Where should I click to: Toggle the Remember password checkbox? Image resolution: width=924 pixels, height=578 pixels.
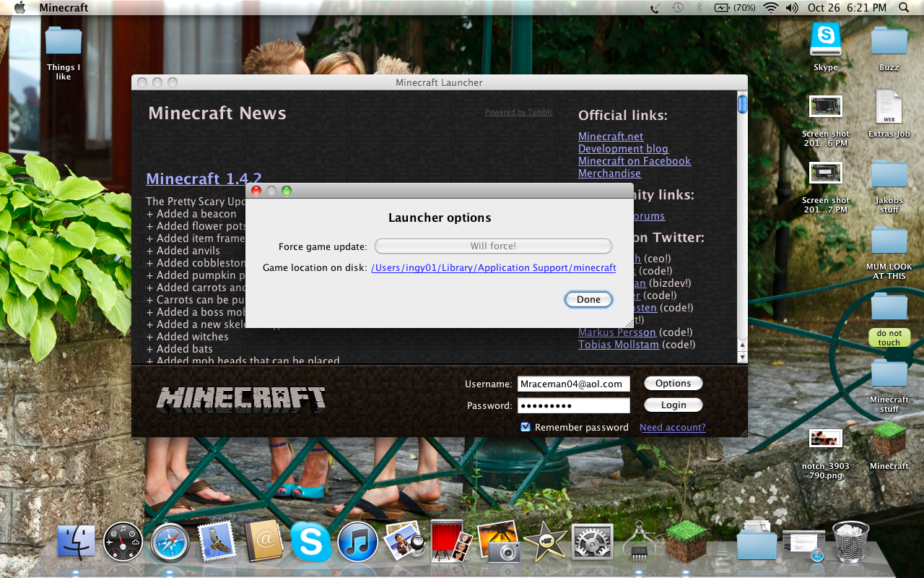click(526, 427)
